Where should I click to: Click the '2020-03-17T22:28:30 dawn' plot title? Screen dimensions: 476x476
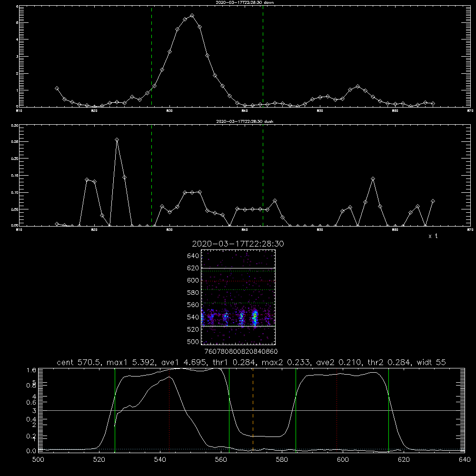coord(245,2)
